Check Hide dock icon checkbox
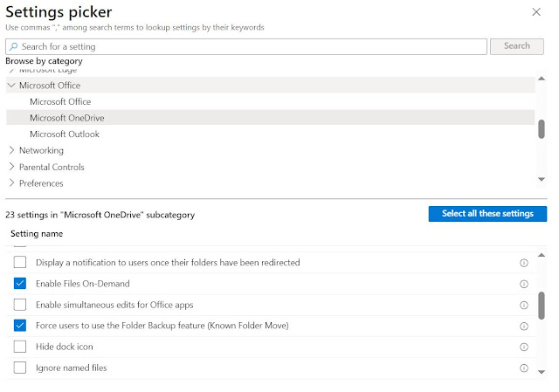 point(20,347)
